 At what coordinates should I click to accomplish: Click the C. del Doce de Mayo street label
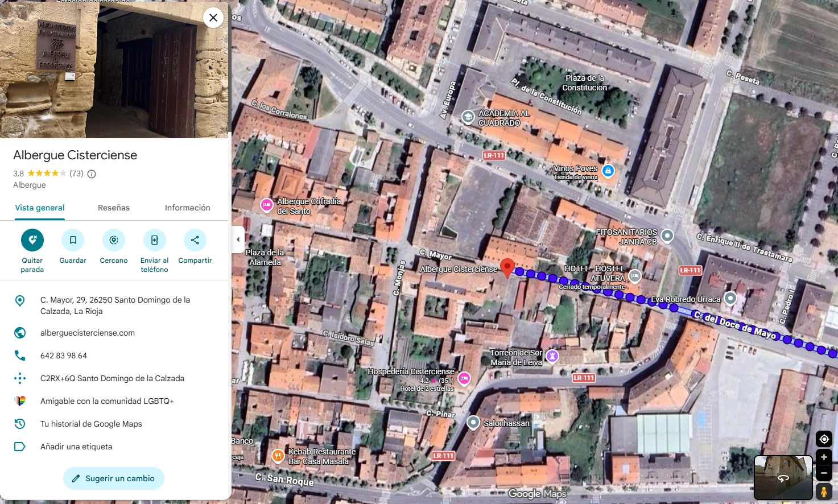[734, 325]
